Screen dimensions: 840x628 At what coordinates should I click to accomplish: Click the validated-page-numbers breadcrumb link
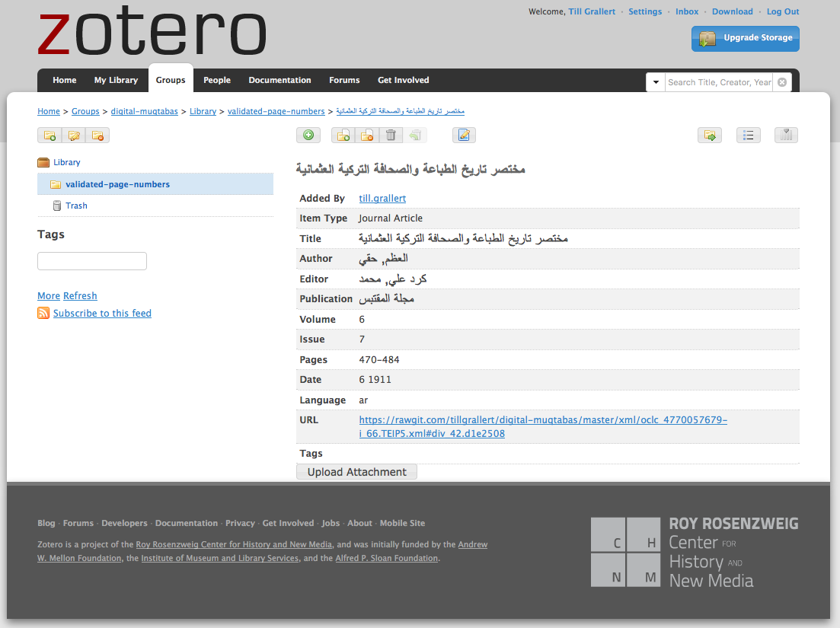click(x=276, y=111)
